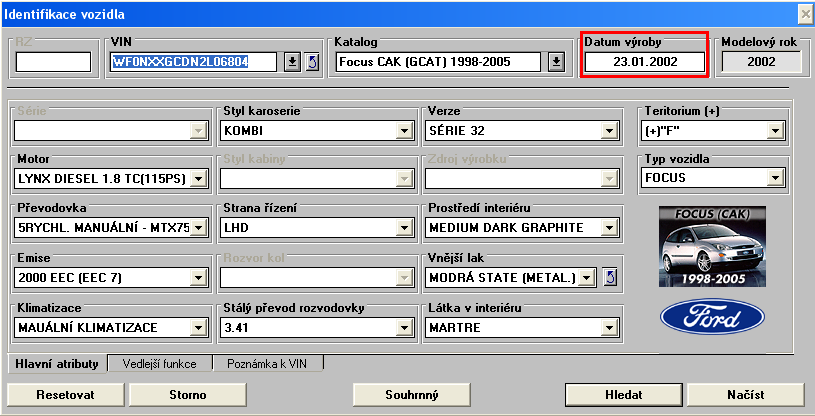Open the VIN history dropdown arrow
Image resolution: width=815 pixels, height=416 pixels.
(x=292, y=62)
